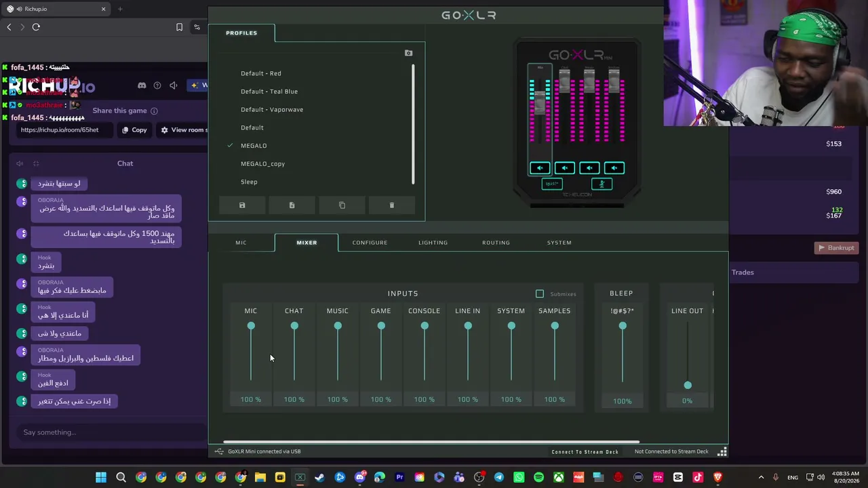Enable the Submixes checkbox
The image size is (868, 488).
pos(540,294)
